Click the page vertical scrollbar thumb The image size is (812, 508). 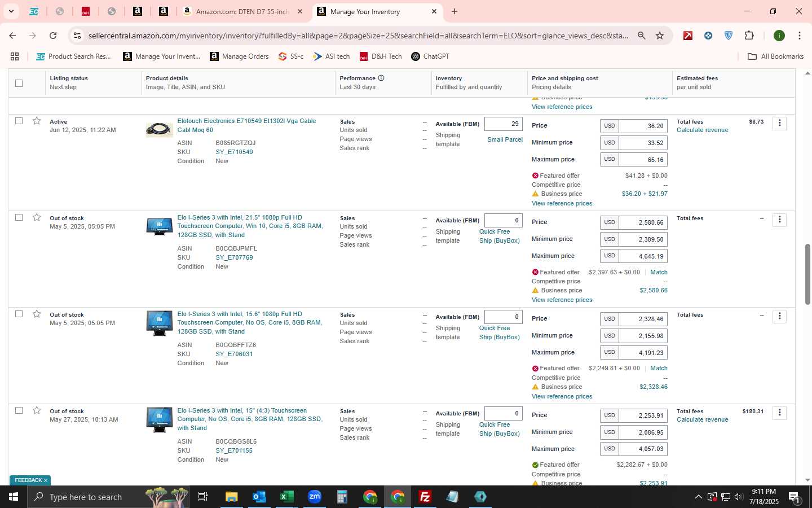pos(807,274)
